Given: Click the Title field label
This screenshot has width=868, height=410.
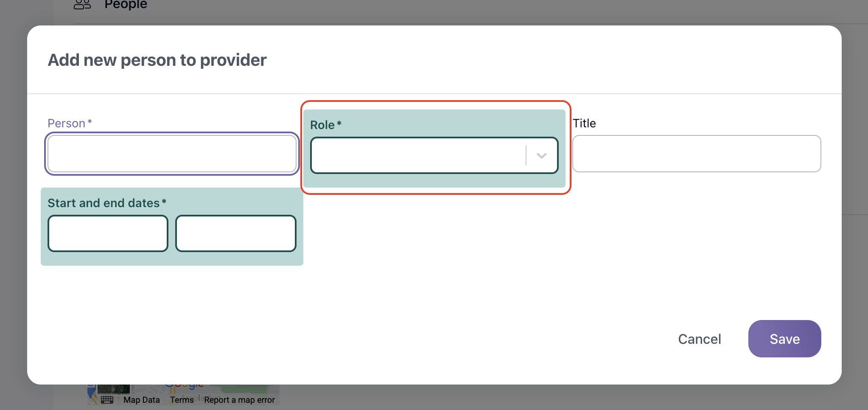Looking at the screenshot, I should (x=584, y=123).
